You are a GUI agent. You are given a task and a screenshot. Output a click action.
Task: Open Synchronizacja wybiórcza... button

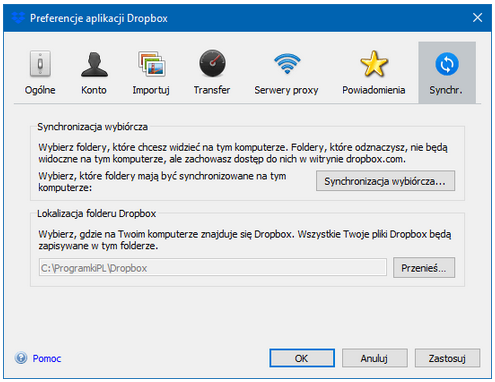pyautogui.click(x=385, y=181)
